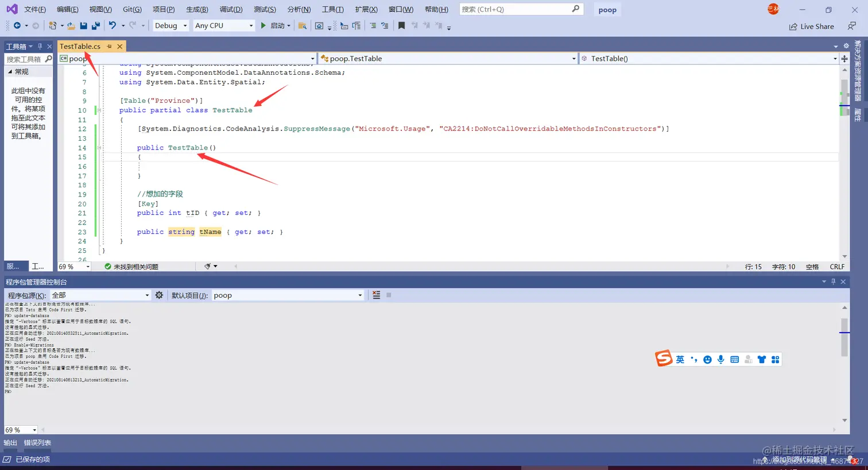The height and width of the screenshot is (470, 868).
Task: Switch to the 错误列表 error list tab
Action: coord(37,443)
